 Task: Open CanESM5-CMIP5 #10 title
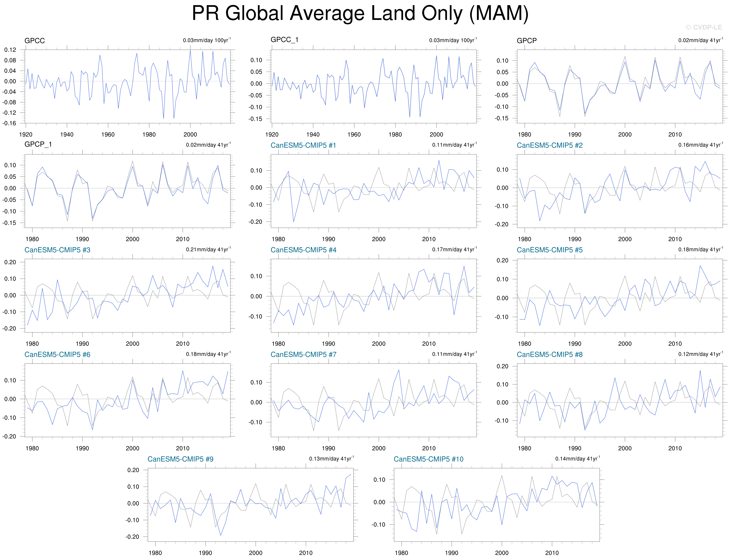pyautogui.click(x=428, y=459)
